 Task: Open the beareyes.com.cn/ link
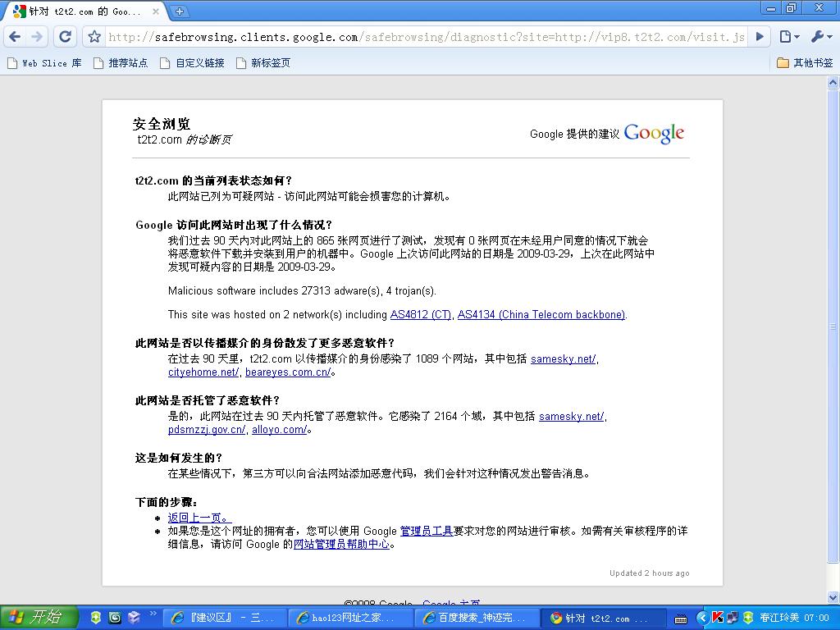pos(288,372)
